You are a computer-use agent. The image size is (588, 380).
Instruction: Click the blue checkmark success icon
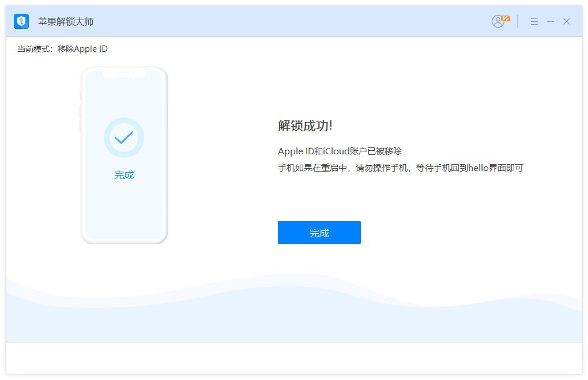(124, 137)
